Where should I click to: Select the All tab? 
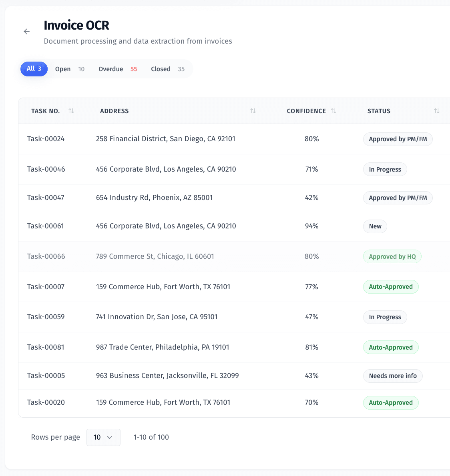point(34,69)
